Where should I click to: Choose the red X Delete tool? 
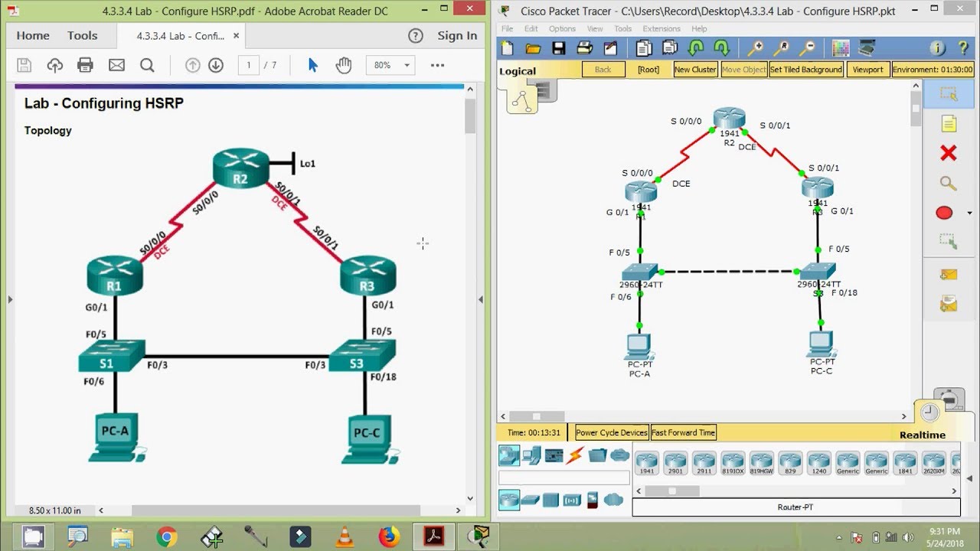pyautogui.click(x=949, y=154)
